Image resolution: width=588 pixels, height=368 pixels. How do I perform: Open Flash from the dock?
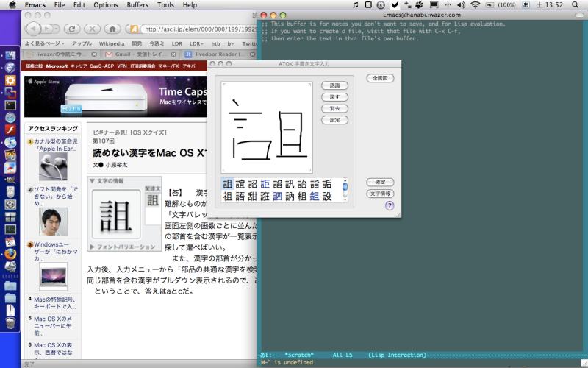[x=10, y=130]
